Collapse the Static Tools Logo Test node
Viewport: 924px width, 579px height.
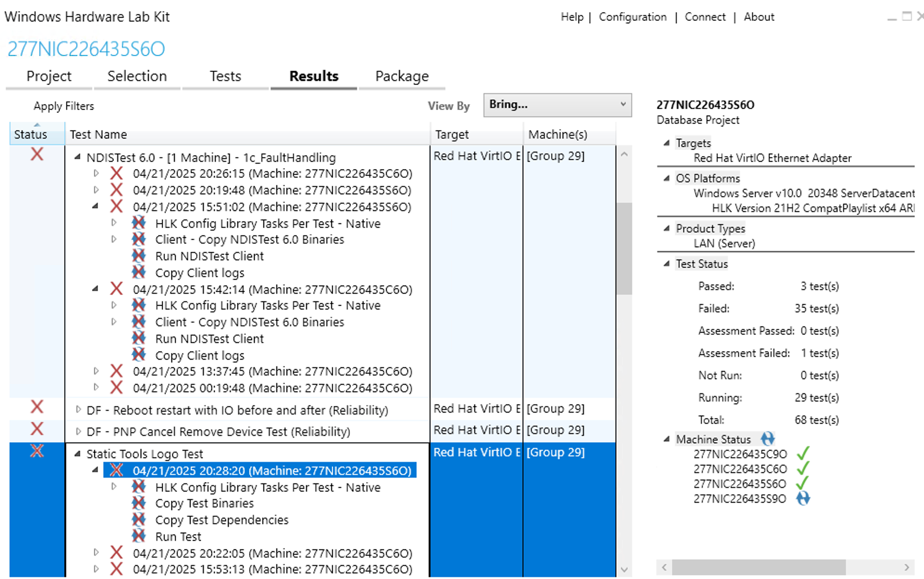tap(78, 454)
